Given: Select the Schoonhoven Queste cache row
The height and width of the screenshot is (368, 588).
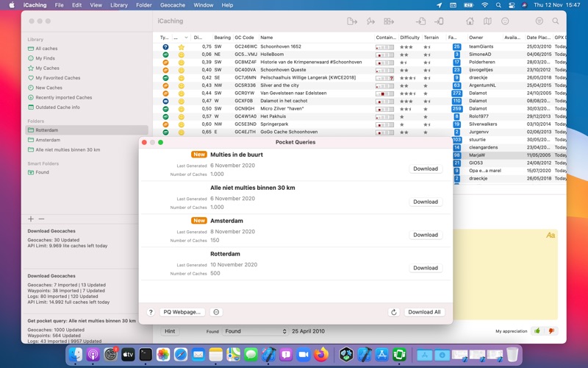Looking at the screenshot, I should click(x=359, y=70).
